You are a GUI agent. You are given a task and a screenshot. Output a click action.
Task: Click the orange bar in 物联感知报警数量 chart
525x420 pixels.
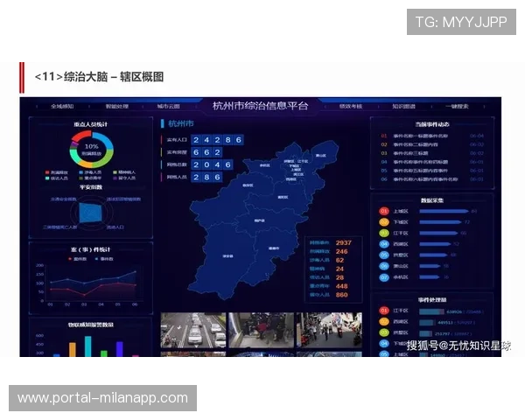(73, 349)
